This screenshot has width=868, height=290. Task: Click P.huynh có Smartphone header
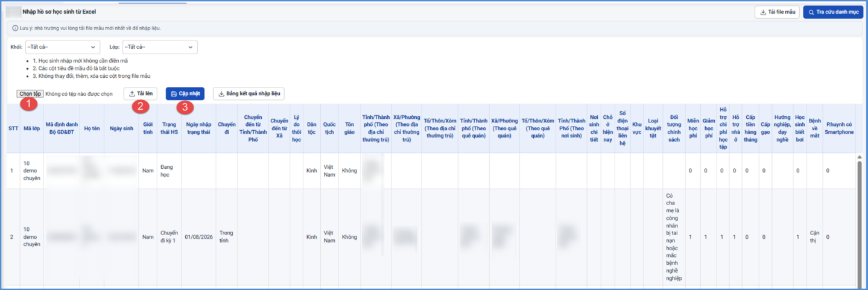click(x=839, y=128)
